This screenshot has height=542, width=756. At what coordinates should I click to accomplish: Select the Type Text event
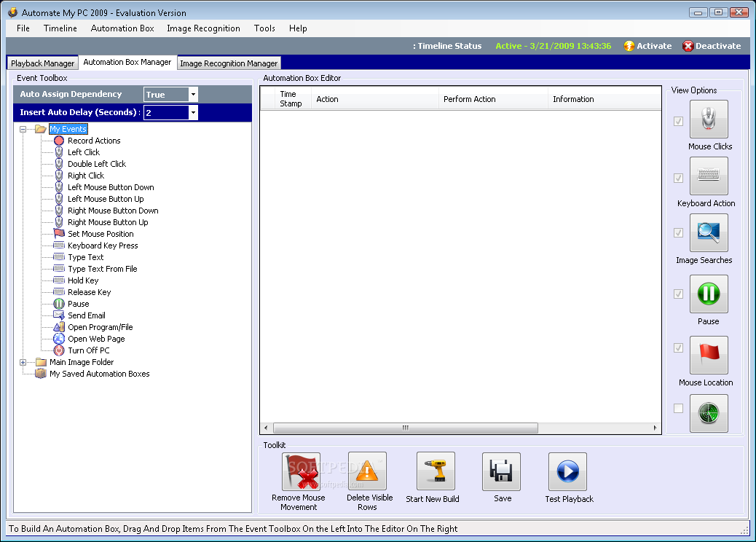(86, 257)
